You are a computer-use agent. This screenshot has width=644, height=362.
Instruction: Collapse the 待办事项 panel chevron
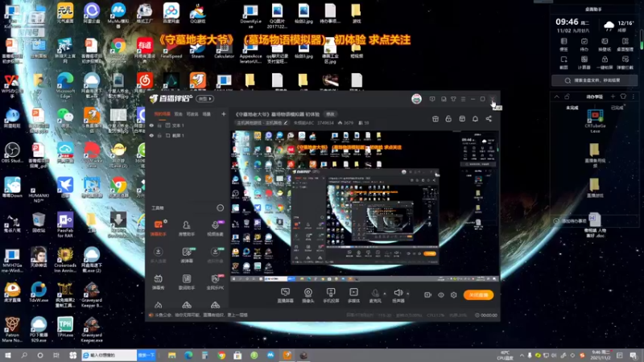pos(556,97)
